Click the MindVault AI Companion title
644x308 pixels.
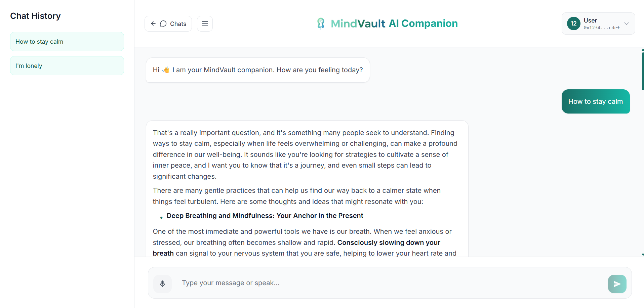394,24
